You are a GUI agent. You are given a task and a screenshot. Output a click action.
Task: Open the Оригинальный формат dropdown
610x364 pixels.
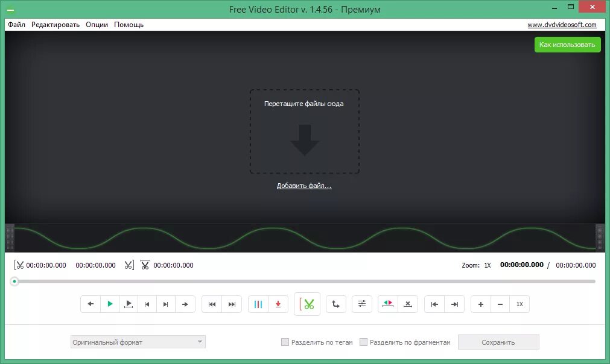(138, 342)
